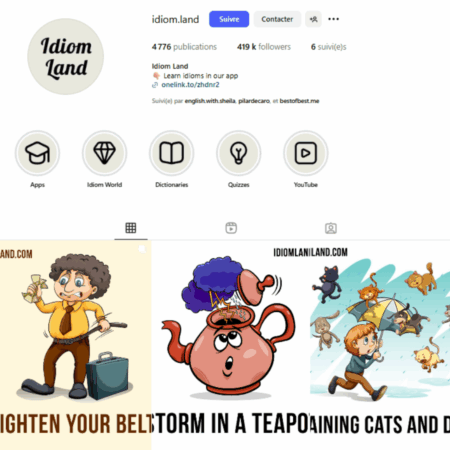Open english.with.sheila follower profile

(210, 101)
